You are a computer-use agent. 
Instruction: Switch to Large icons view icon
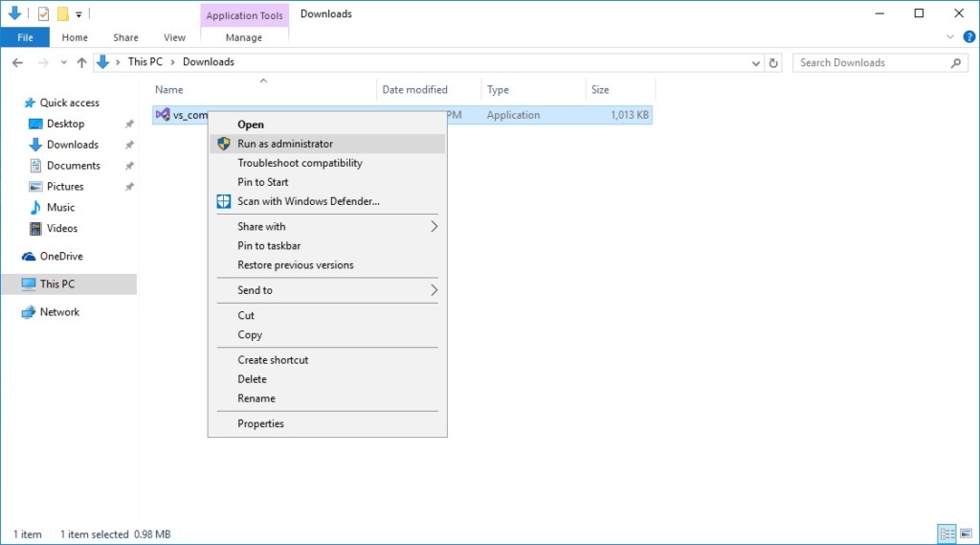pos(967,534)
